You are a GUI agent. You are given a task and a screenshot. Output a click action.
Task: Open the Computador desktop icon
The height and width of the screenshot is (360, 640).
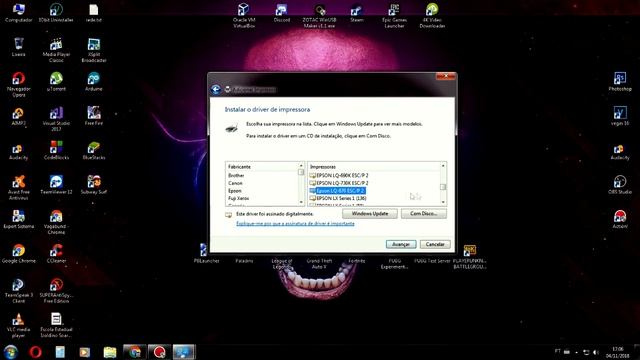click(18, 13)
